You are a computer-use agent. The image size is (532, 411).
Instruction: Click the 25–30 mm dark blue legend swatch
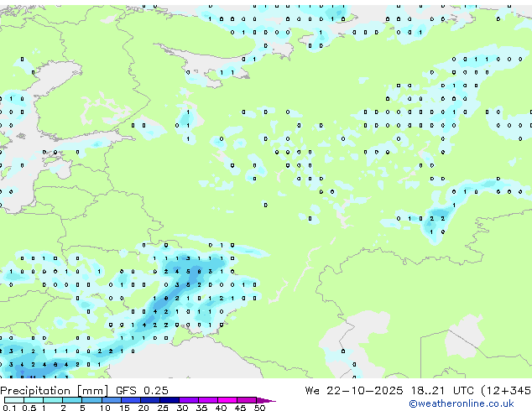170,400
